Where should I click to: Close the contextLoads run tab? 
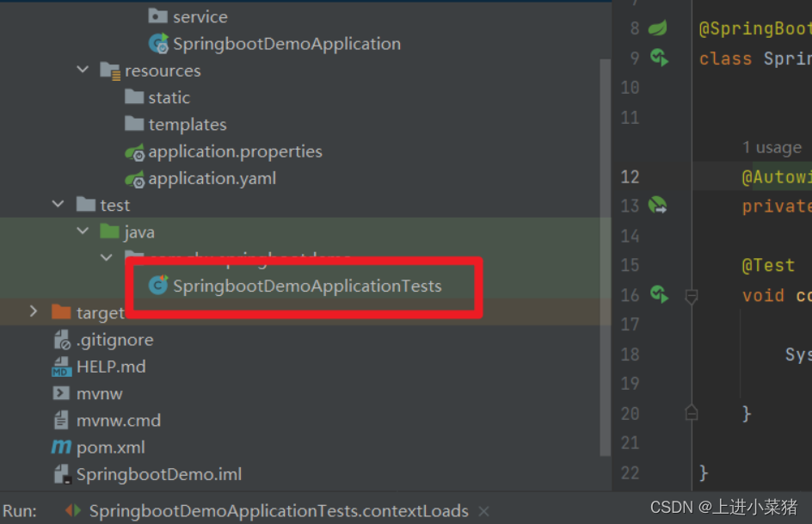coord(483,511)
